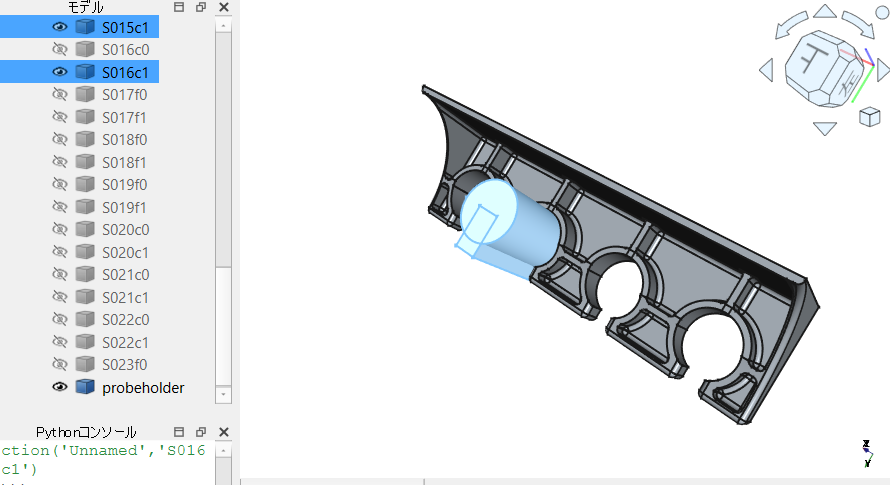The width and height of the screenshot is (890, 485).
Task: Click the S018f0 cube icon
Action: coord(85,139)
